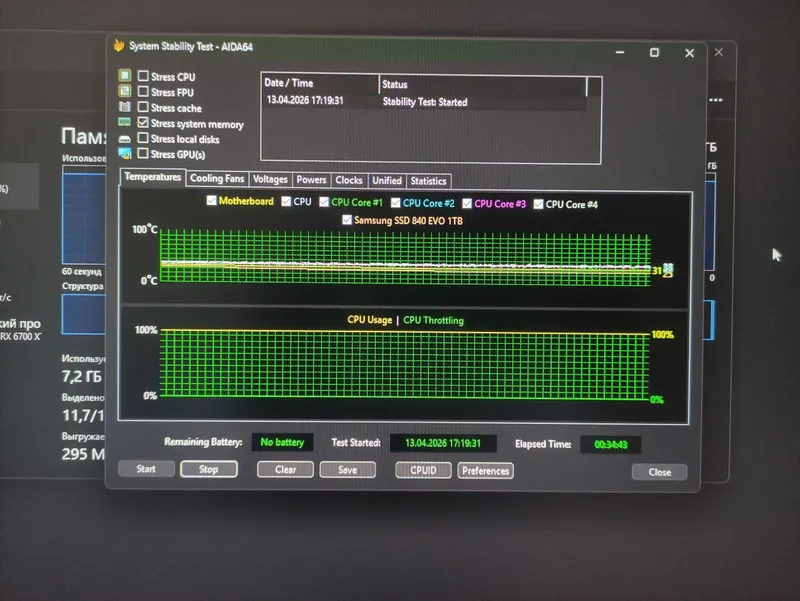Viewport: 800px width, 601px height.
Task: Click the Clear button
Action: (x=285, y=470)
